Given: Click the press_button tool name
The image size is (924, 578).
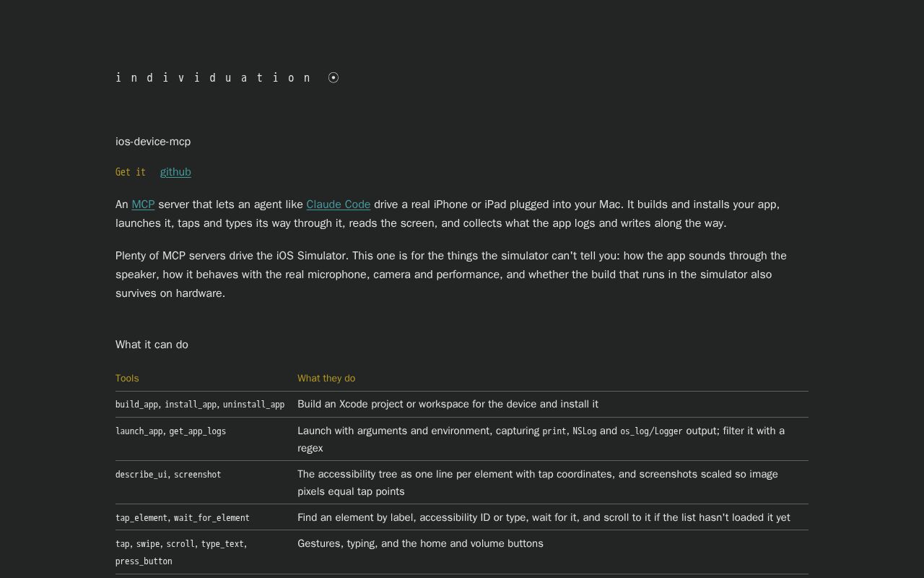Looking at the screenshot, I should (x=144, y=561).
